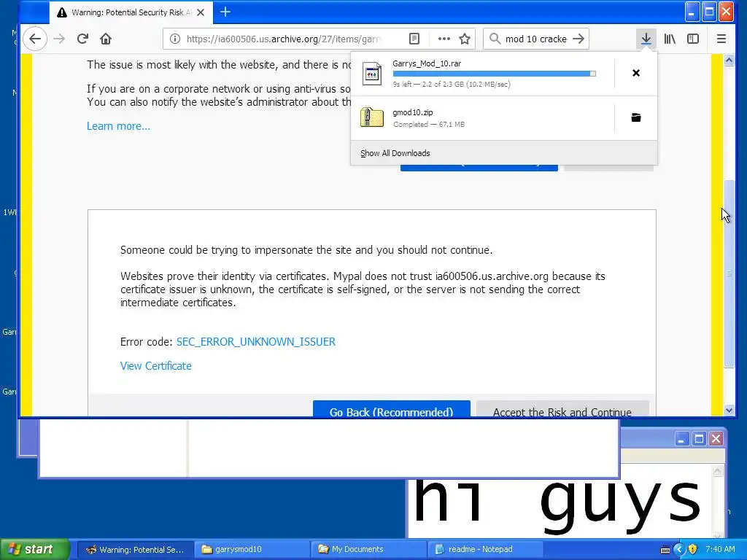747x560 pixels.
Task: Toggle reader view in the address bar
Action: (414, 39)
